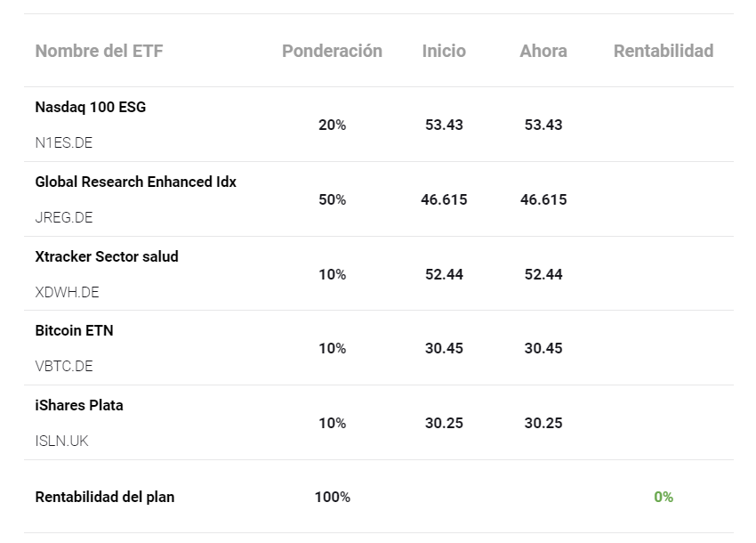Click the Bitcoin ETN name
Image resolution: width=756 pixels, height=543 pixels.
pos(75,330)
